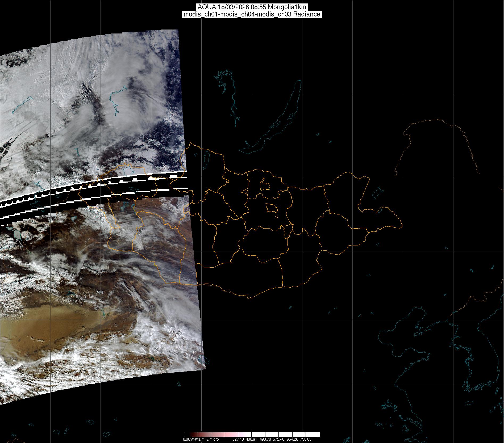The height and width of the screenshot is (443, 504).
Task: Click the AQUA 18/03/2026 08:55 title label
Action: point(252,7)
